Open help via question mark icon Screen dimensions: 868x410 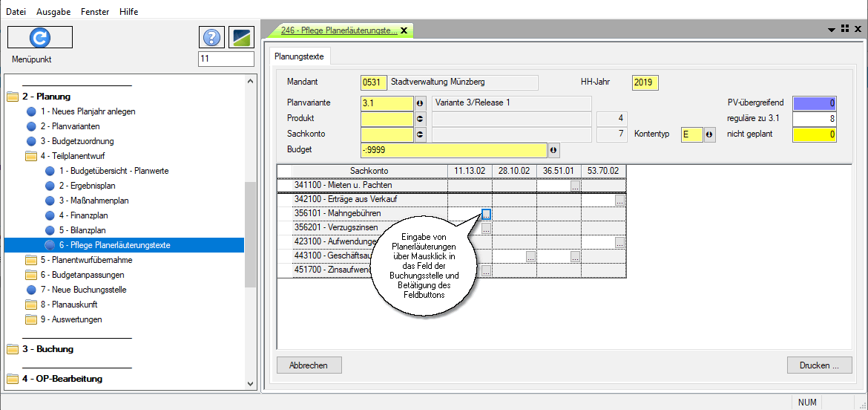pos(211,37)
